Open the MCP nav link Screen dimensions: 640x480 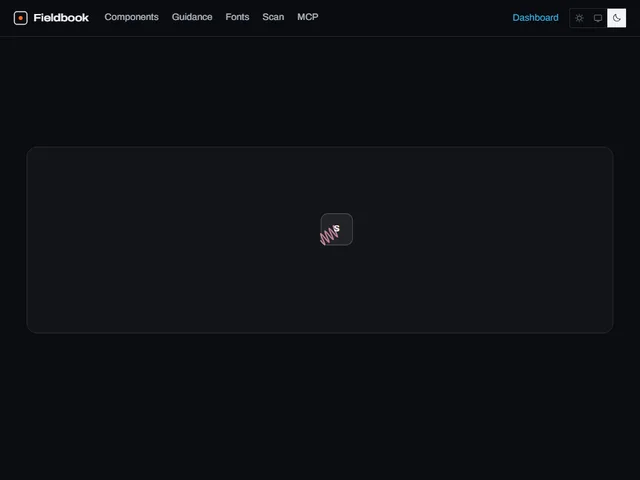pos(308,17)
